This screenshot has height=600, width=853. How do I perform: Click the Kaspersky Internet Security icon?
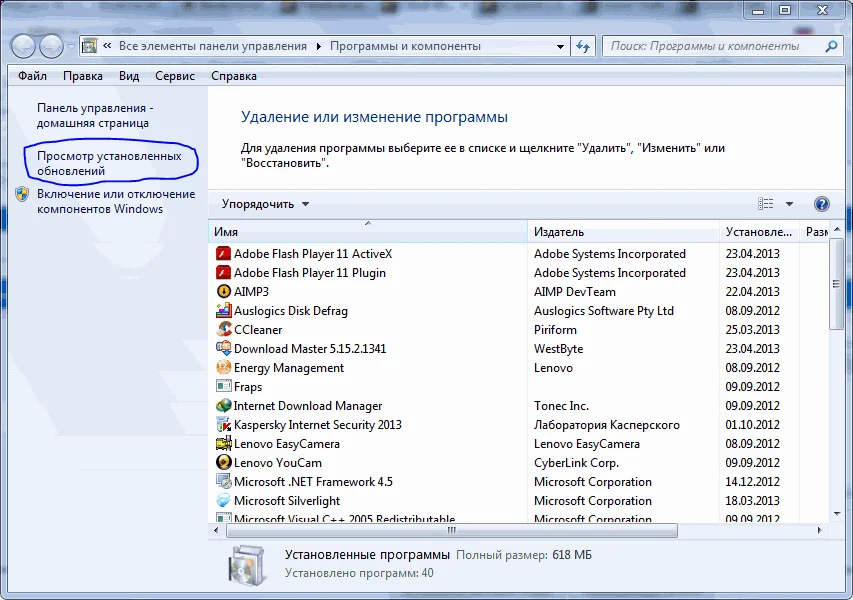224,424
